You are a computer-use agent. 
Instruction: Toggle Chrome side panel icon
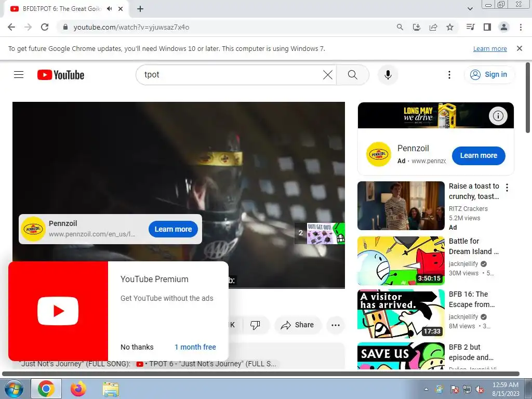click(487, 27)
